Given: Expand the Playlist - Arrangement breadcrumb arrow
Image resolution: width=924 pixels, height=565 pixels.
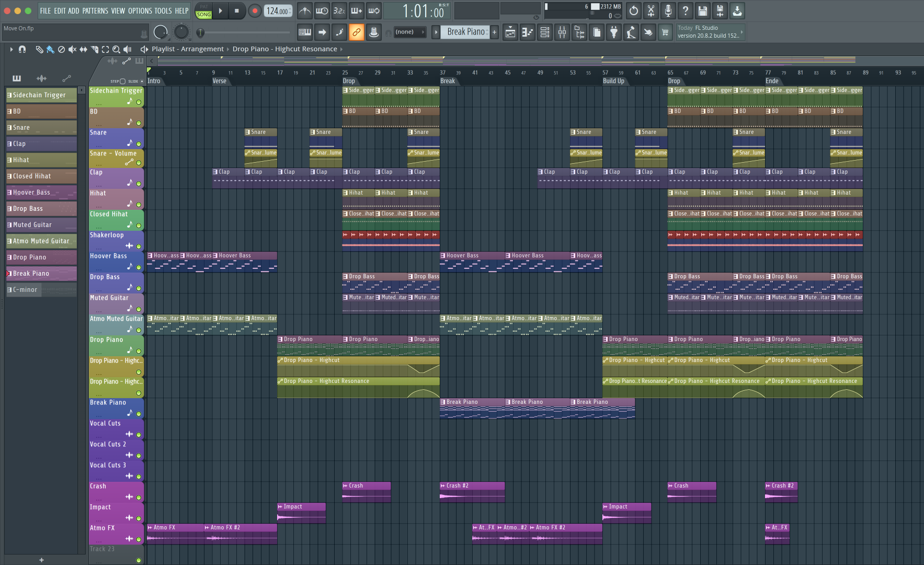Looking at the screenshot, I should (228, 49).
